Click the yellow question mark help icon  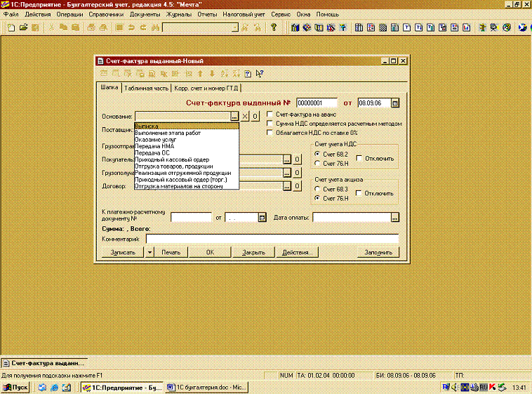274,27
